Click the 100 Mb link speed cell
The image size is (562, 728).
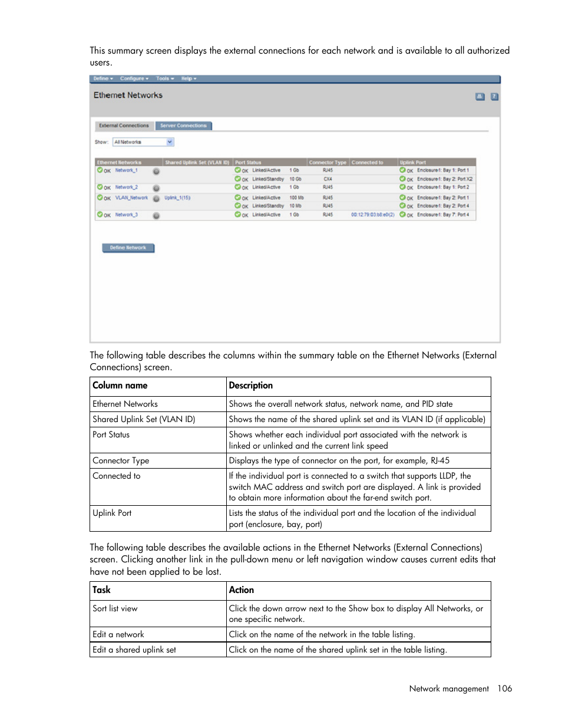click(x=296, y=198)
